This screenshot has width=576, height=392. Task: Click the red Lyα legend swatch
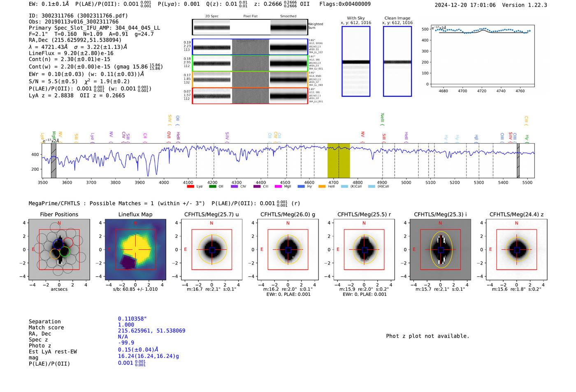point(190,186)
